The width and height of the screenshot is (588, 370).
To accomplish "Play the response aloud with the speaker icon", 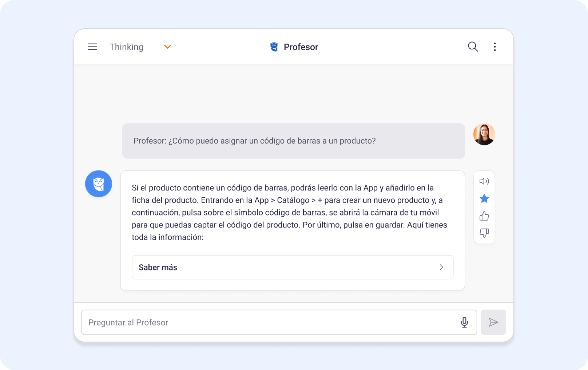I will coord(484,181).
